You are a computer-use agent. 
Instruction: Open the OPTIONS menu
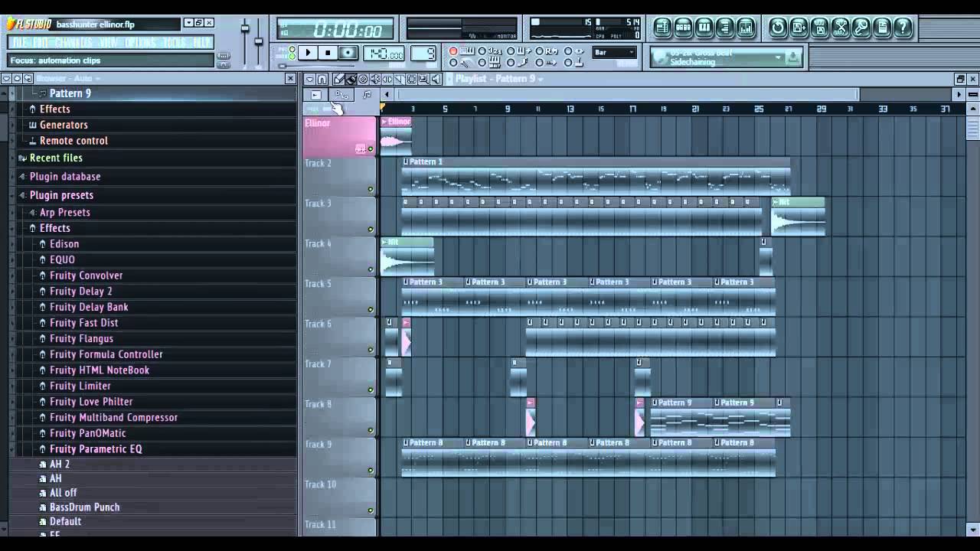140,42
